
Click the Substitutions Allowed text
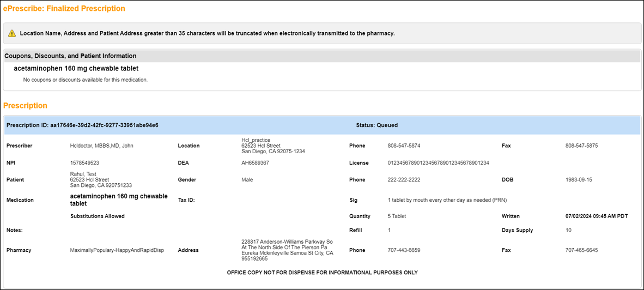(x=98, y=216)
